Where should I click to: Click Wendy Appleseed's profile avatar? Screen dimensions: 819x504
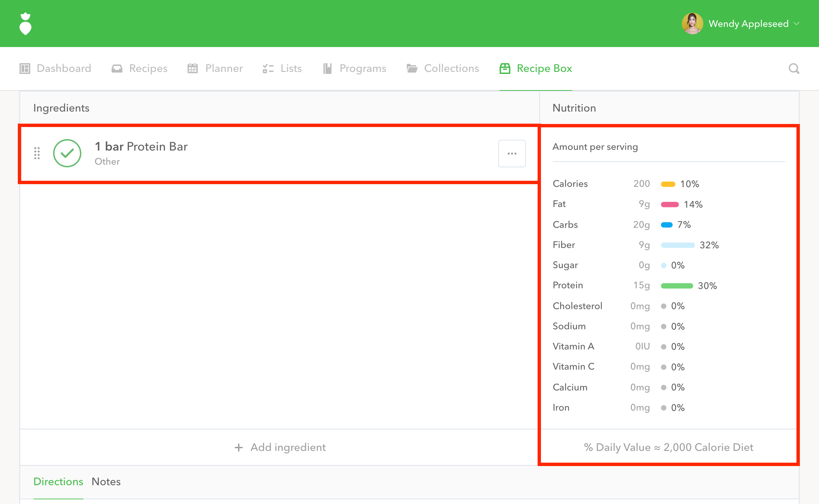click(x=692, y=24)
